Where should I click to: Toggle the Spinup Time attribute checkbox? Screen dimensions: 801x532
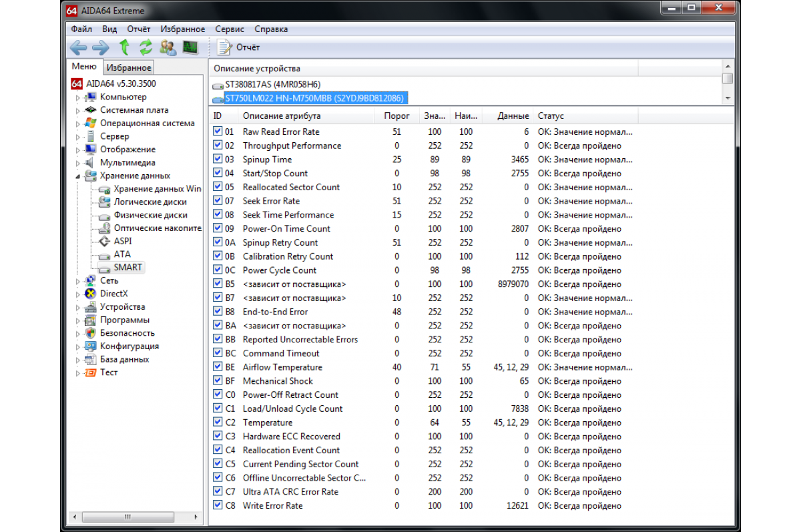pyautogui.click(x=218, y=159)
